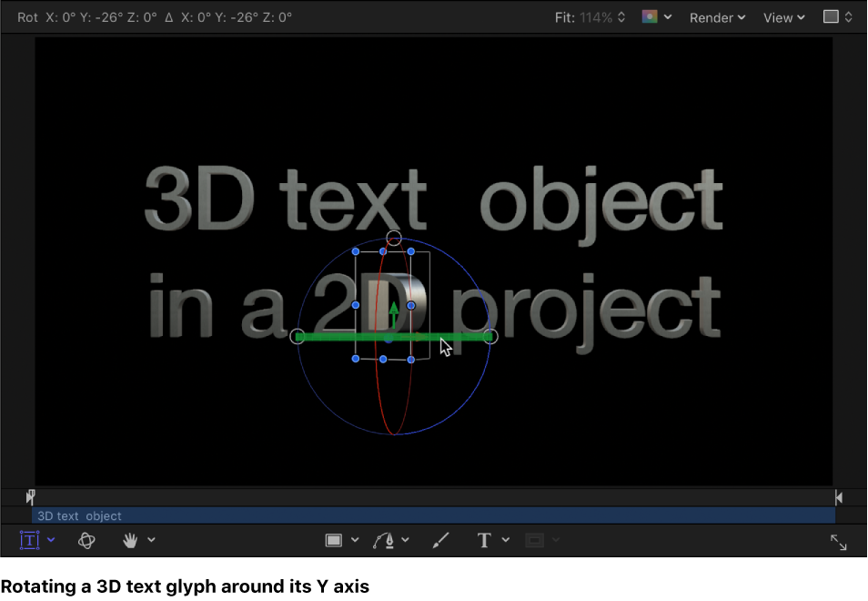Screen dimensions: 868x601
Task: Expand the shape tool options chevron
Action: pyautogui.click(x=356, y=540)
